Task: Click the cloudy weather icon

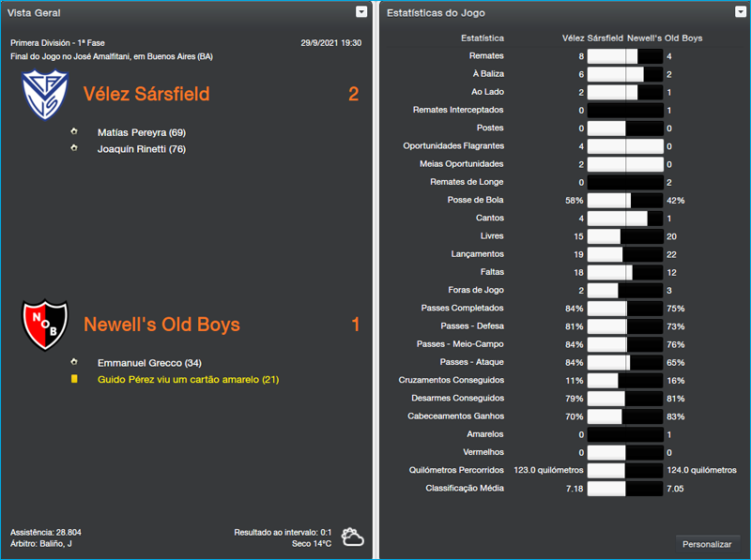Action: [353, 537]
